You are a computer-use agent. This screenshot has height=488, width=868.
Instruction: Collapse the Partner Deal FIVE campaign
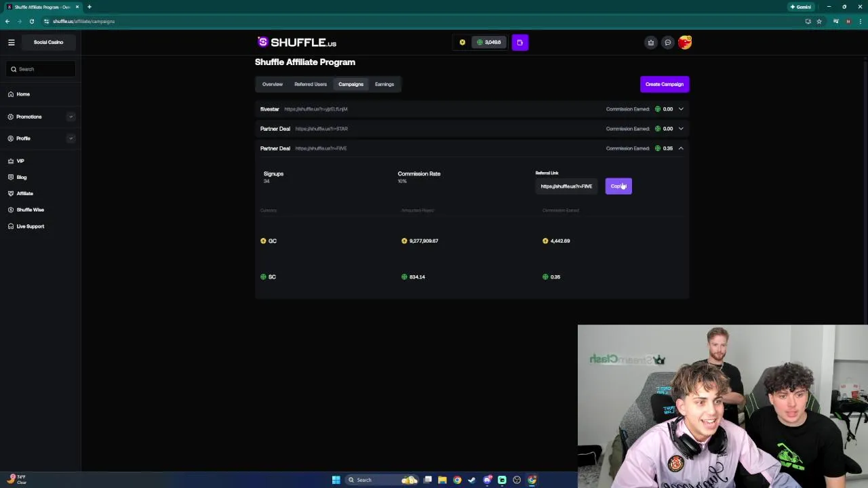(x=681, y=148)
